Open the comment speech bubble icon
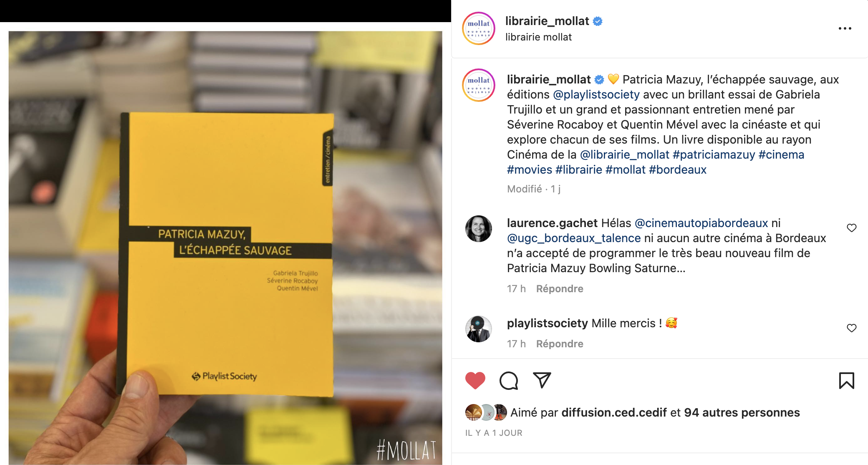The width and height of the screenshot is (868, 465). tap(509, 380)
